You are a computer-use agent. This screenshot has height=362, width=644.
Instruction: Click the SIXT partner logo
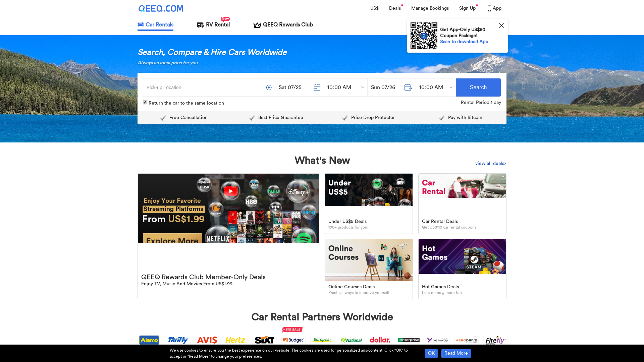(x=265, y=340)
